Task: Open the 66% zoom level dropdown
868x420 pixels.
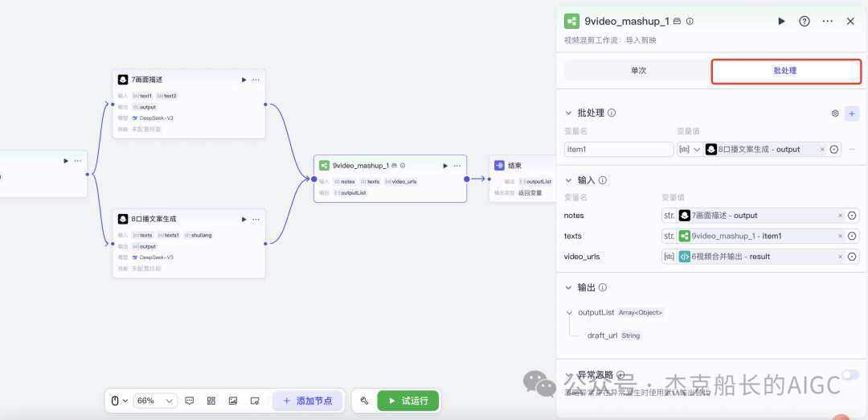Action: click(155, 401)
